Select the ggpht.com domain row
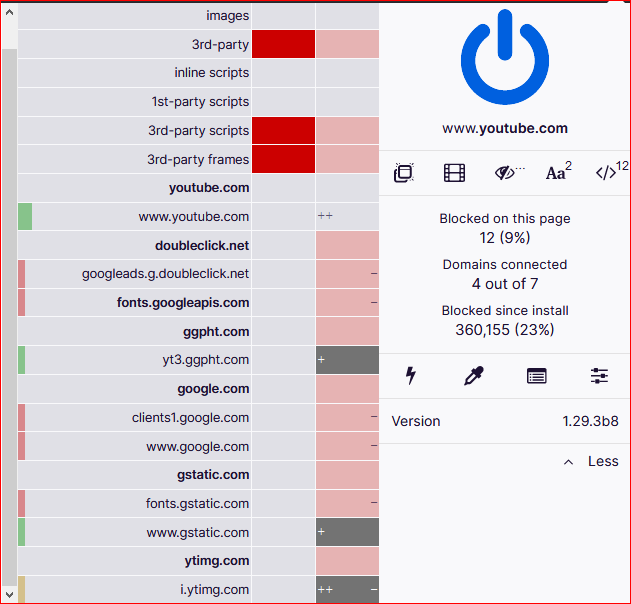The image size is (631, 604). pos(134,331)
